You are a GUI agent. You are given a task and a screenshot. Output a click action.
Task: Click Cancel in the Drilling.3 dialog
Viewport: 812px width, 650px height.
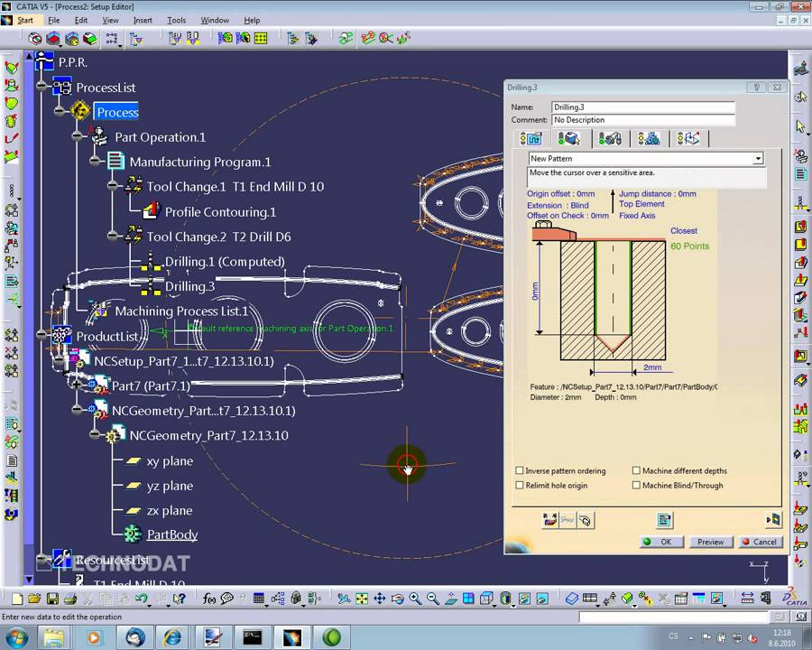click(x=759, y=542)
